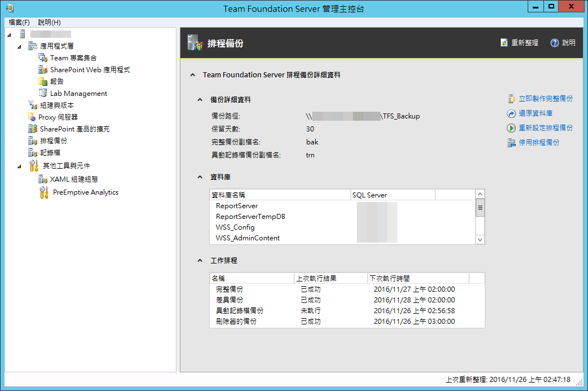Click the 說明 question mark icon
The height and width of the screenshot is (391, 588).
[x=555, y=43]
